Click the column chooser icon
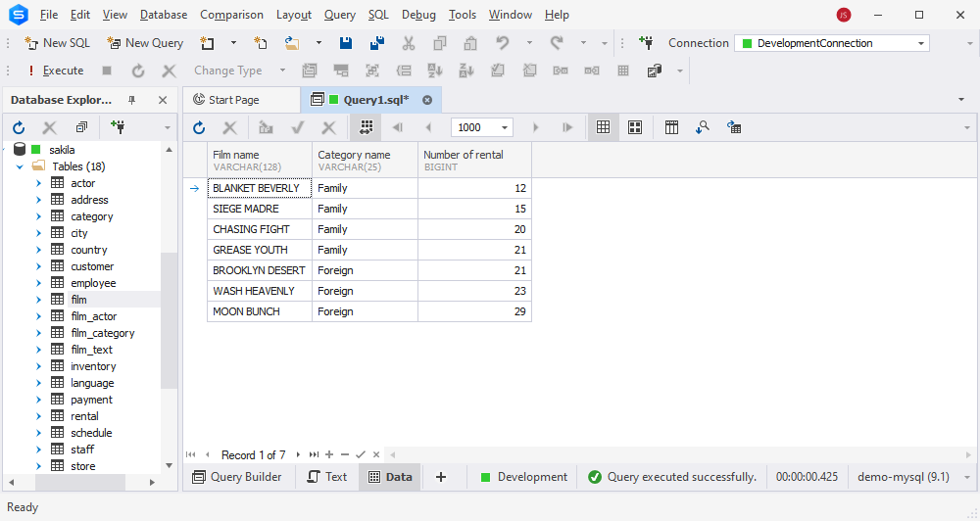 coord(672,127)
